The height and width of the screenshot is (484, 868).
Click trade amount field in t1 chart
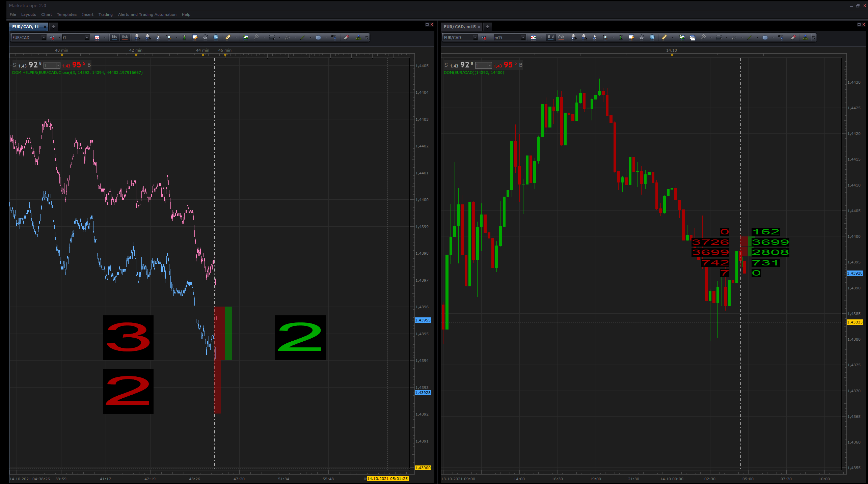(52, 65)
